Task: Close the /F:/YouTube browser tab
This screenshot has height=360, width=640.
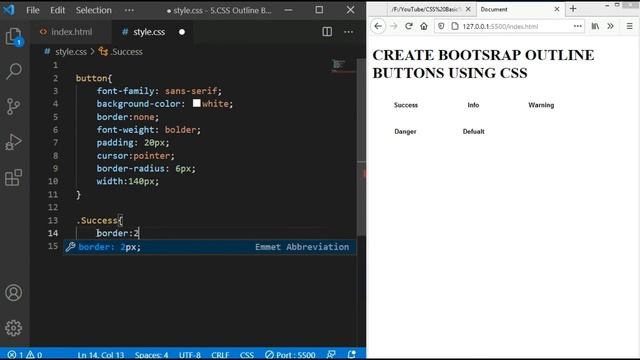Action: pyautogui.click(x=468, y=9)
